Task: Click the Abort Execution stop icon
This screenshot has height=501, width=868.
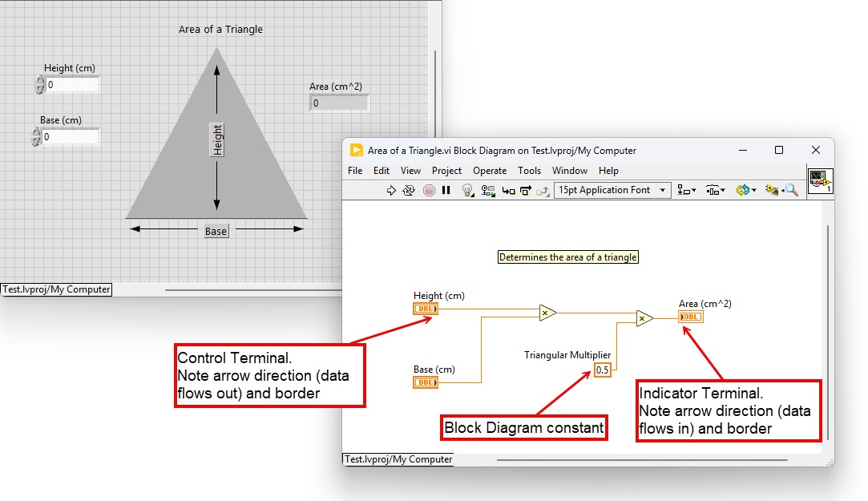Action: (429, 191)
